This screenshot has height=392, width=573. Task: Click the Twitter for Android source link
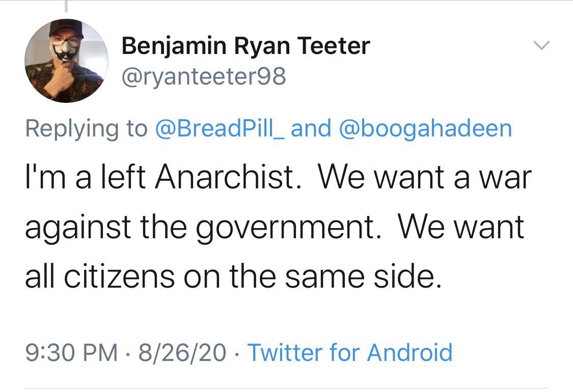pyautogui.click(x=350, y=352)
